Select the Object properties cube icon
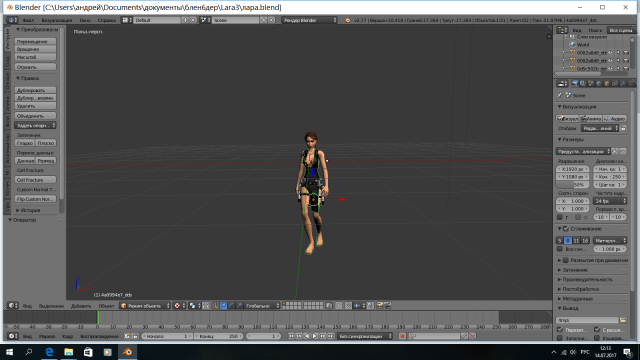Viewport: 640px width, 360px height. [607, 84]
